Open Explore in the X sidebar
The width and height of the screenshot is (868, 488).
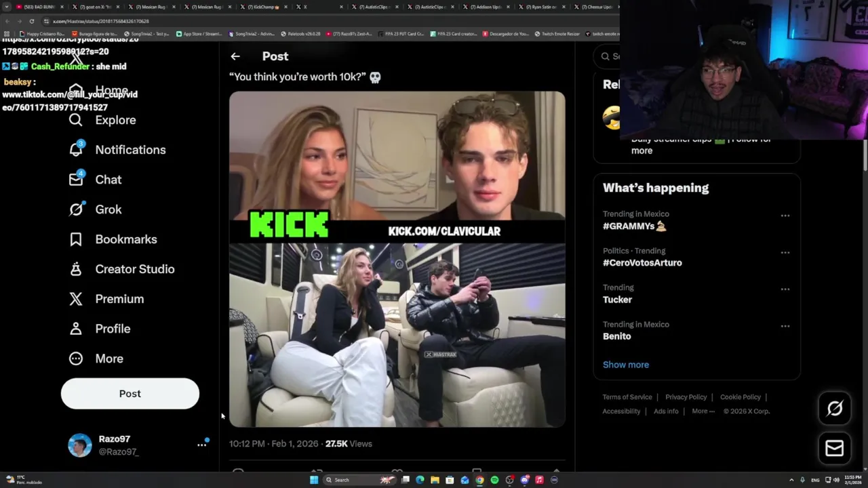102,120
